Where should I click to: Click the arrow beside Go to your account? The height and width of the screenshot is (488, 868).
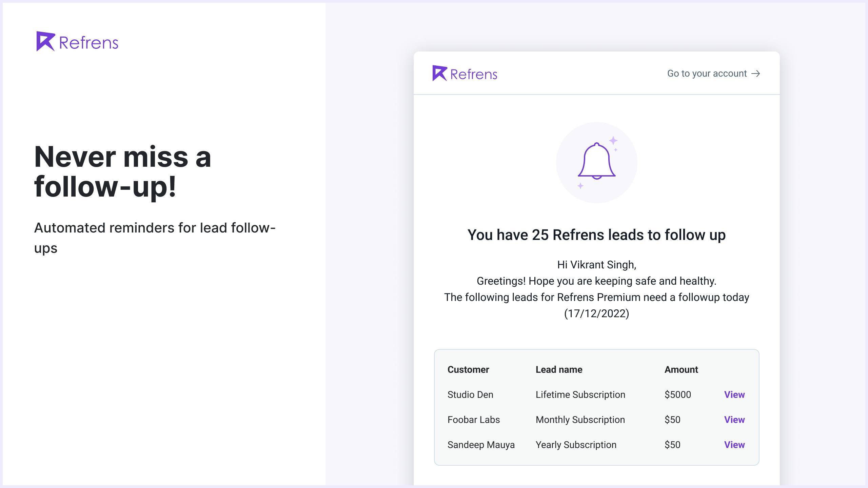[x=756, y=74]
